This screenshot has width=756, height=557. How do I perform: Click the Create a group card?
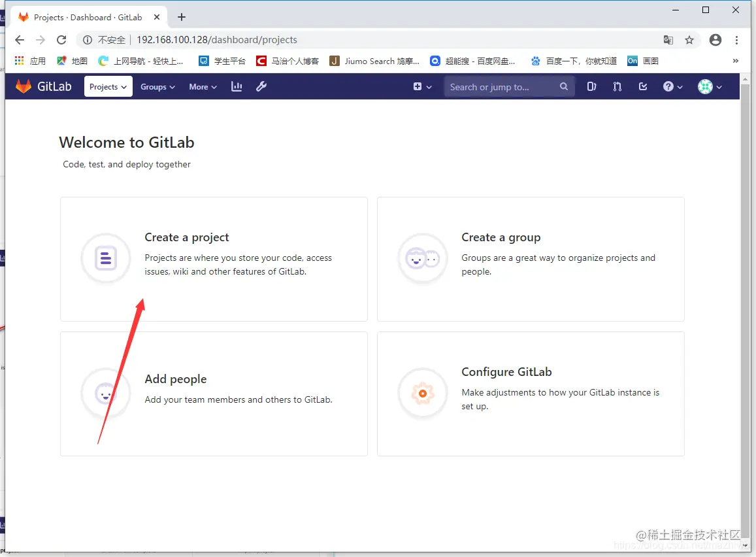[531, 259]
